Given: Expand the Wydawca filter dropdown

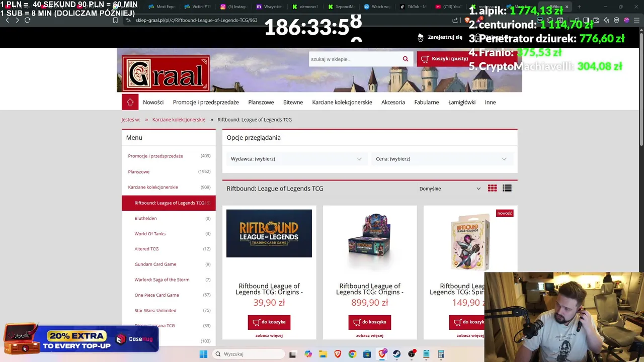Looking at the screenshot, I should pos(296,159).
